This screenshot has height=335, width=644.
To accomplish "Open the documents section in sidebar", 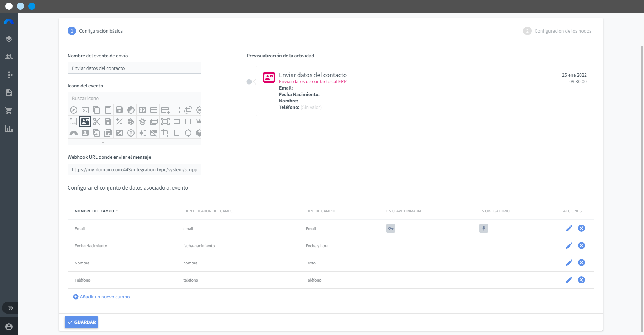I will click(x=9, y=93).
